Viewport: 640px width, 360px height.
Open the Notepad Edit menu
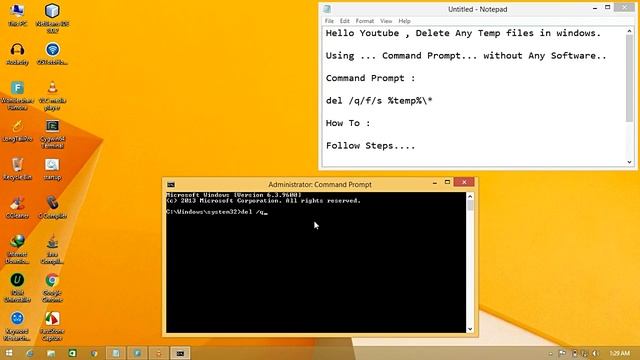tap(344, 21)
